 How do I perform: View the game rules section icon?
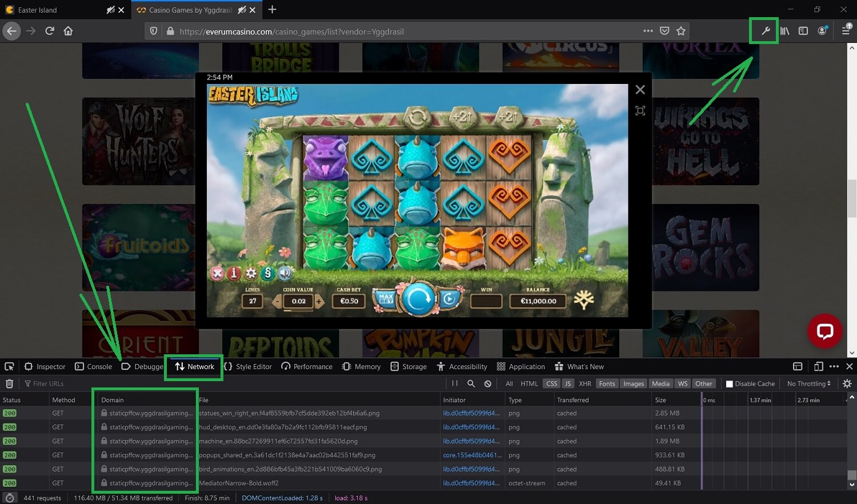tap(268, 273)
